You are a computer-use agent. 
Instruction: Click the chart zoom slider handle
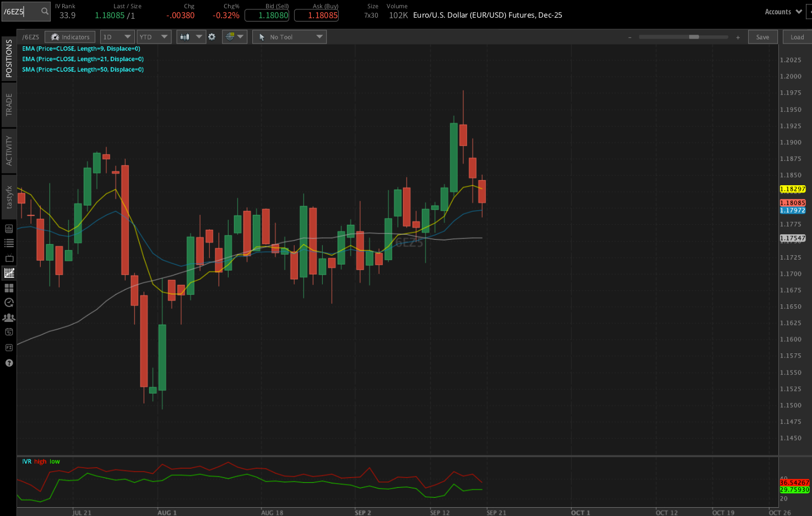click(x=694, y=37)
